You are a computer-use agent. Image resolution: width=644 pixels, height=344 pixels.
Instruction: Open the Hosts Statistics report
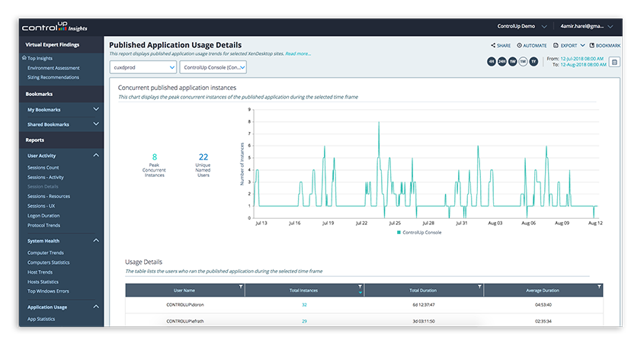pyautogui.click(x=43, y=282)
